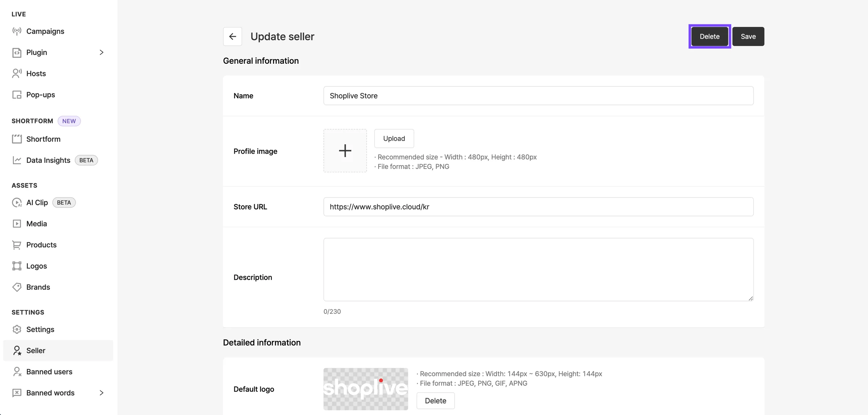Image resolution: width=868 pixels, height=415 pixels.
Task: Open Campaigns via its broadcast icon
Action: 17,31
